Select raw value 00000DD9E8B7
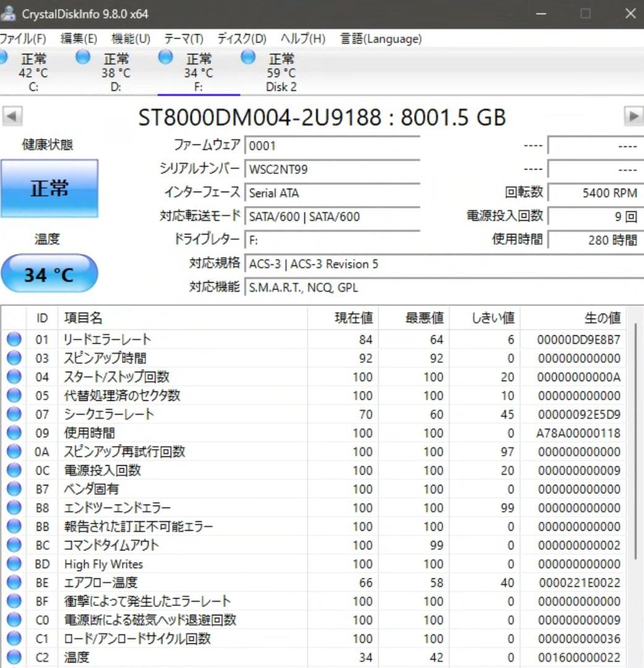 (x=579, y=340)
